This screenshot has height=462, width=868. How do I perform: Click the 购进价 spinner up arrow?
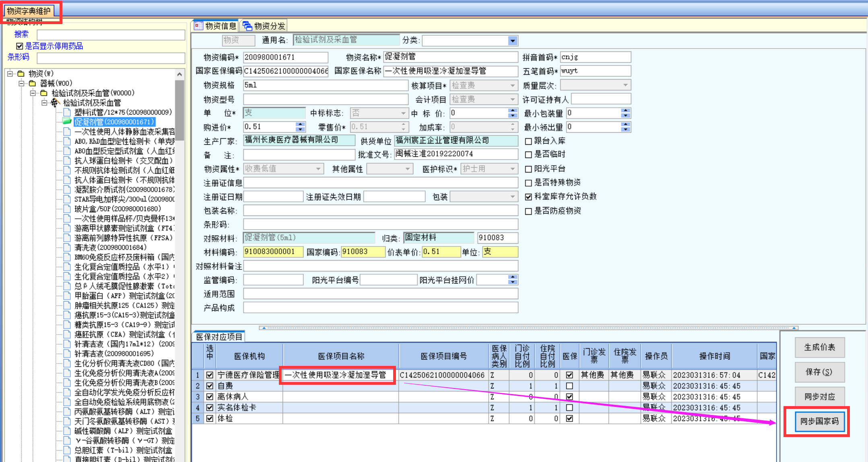[300, 124]
